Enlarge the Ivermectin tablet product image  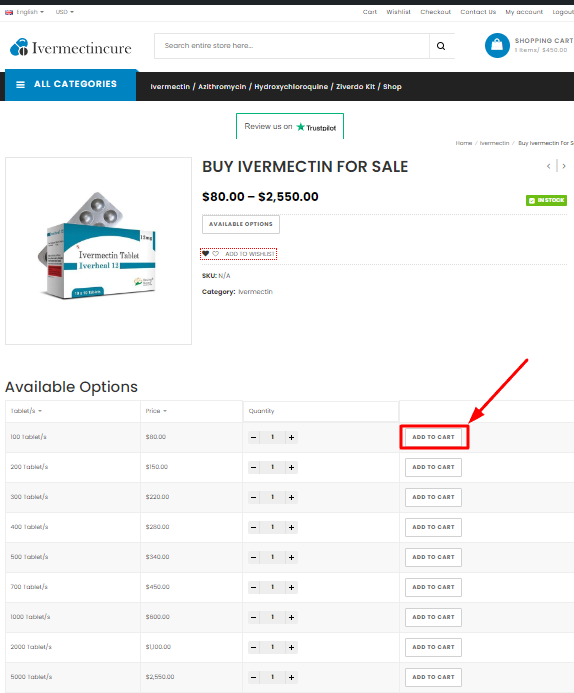[x=99, y=251]
